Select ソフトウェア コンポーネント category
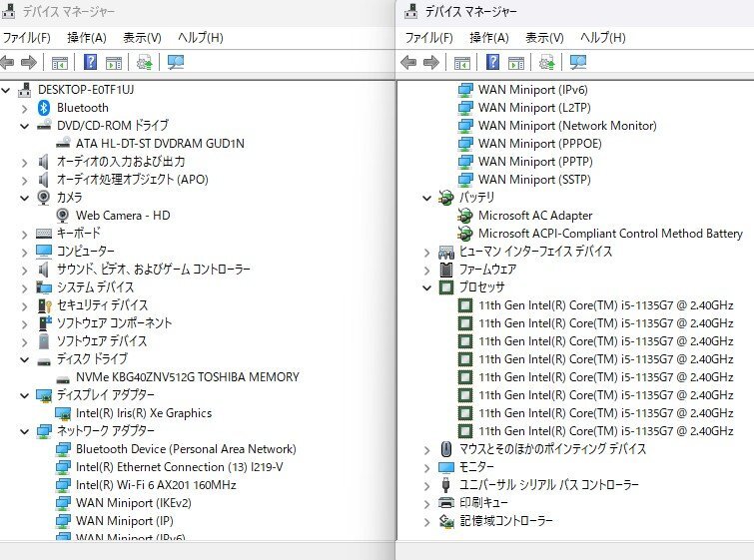The height and width of the screenshot is (560, 754). pyautogui.click(x=114, y=323)
